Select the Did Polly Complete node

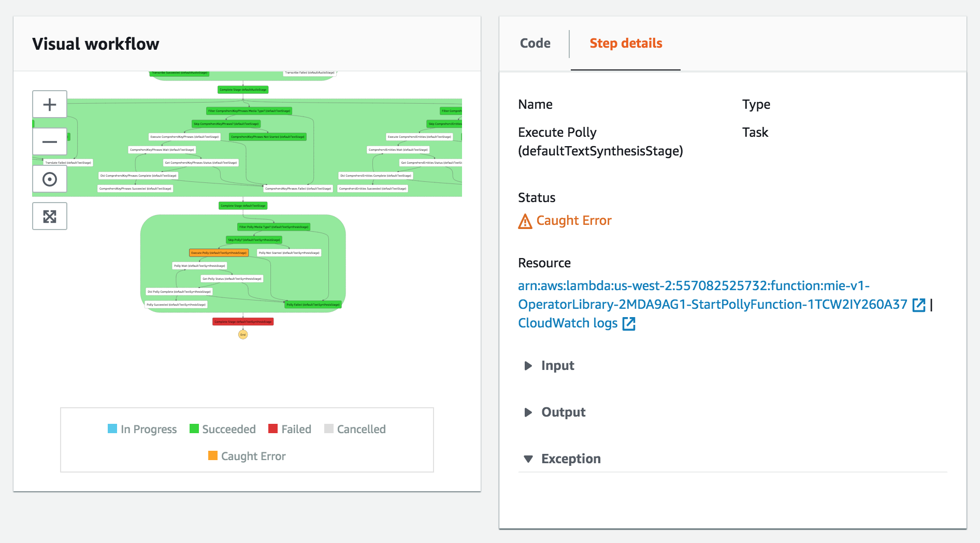tap(179, 292)
